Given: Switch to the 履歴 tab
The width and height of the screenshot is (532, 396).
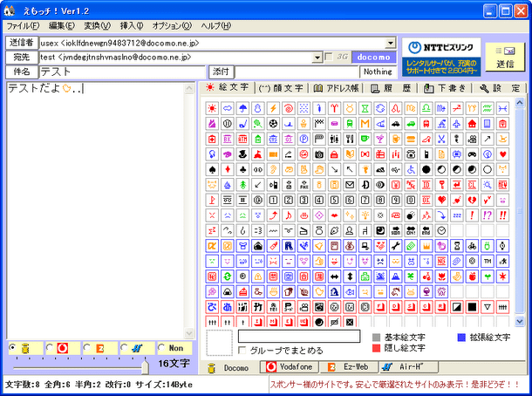Looking at the screenshot, I should coord(391,88).
